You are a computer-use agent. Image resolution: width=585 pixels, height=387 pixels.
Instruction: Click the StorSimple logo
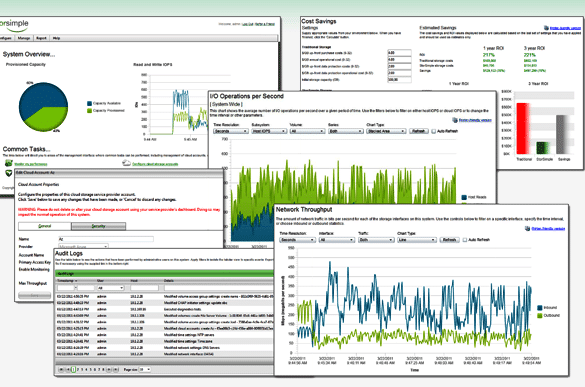coord(14,25)
